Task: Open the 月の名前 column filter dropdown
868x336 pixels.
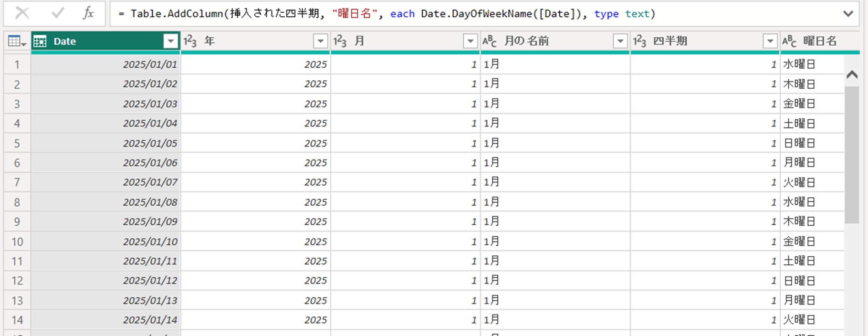Action: [x=620, y=42]
